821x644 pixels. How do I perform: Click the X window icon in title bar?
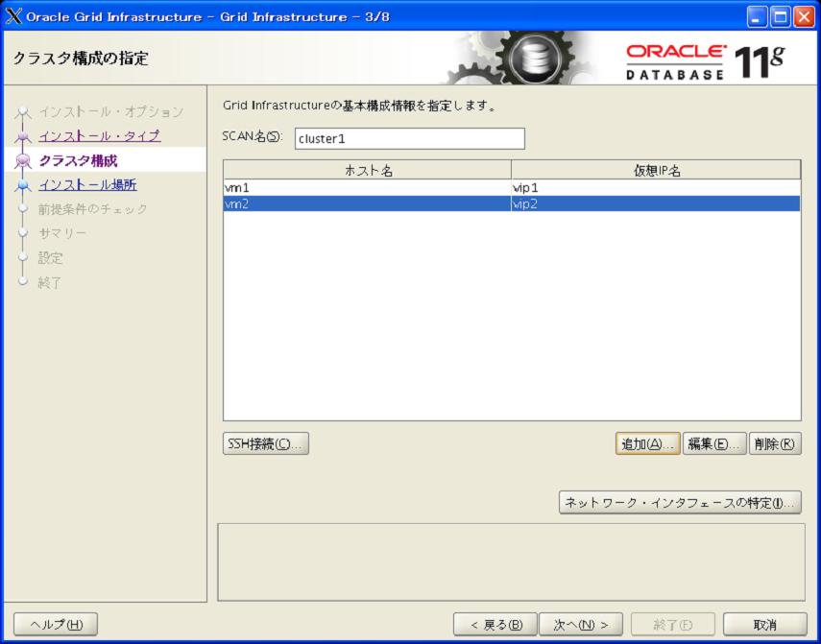point(13,16)
